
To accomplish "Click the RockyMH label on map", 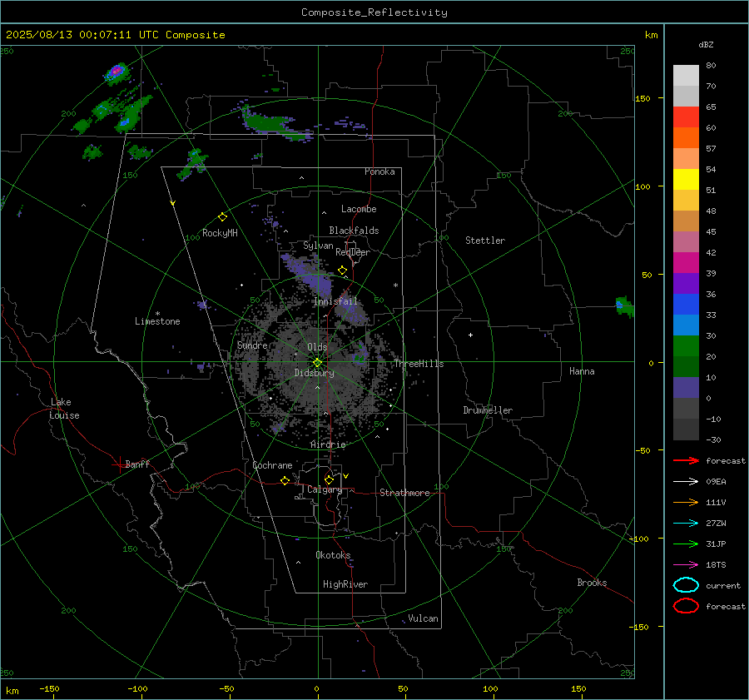I will (x=220, y=233).
